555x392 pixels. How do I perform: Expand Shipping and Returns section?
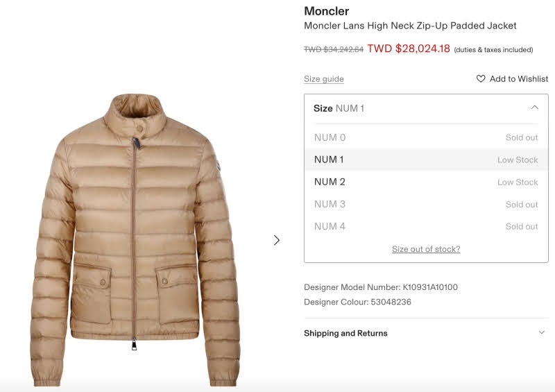coord(542,332)
